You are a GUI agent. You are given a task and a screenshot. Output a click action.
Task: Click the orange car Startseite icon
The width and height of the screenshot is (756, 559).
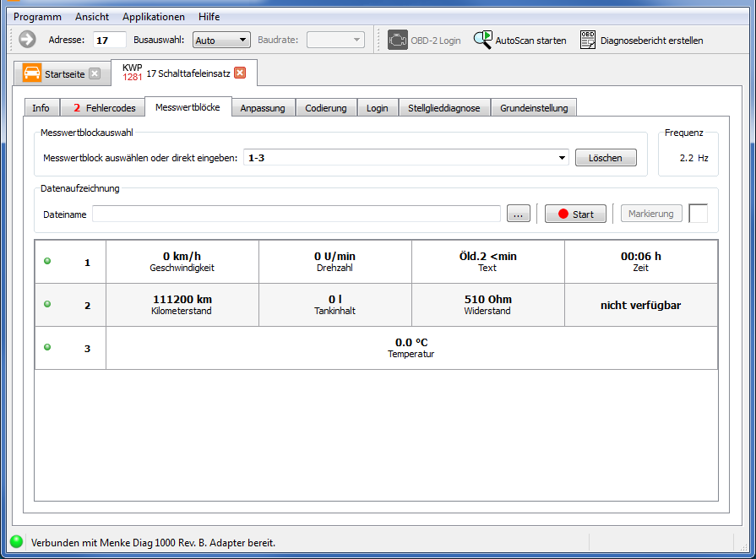32,73
